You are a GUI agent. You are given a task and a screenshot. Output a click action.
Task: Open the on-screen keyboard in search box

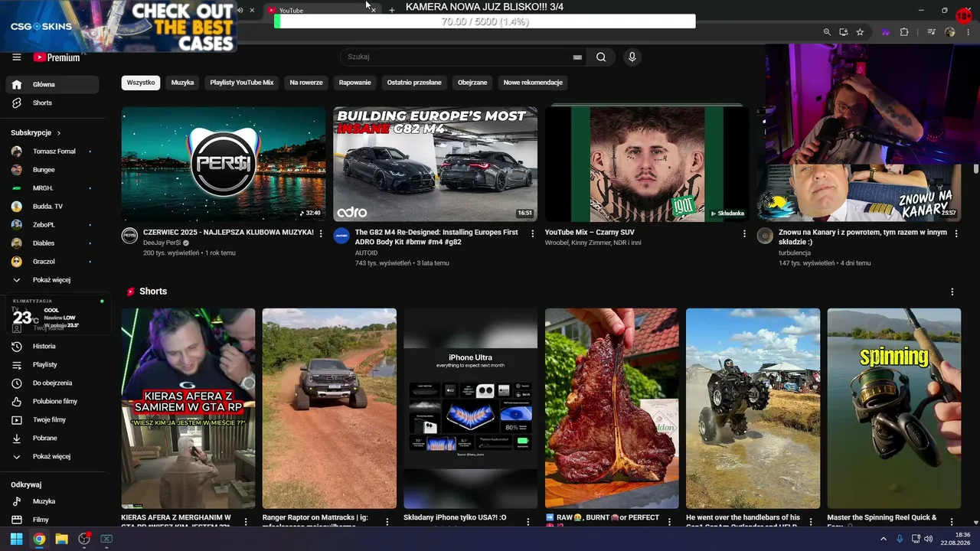577,57
